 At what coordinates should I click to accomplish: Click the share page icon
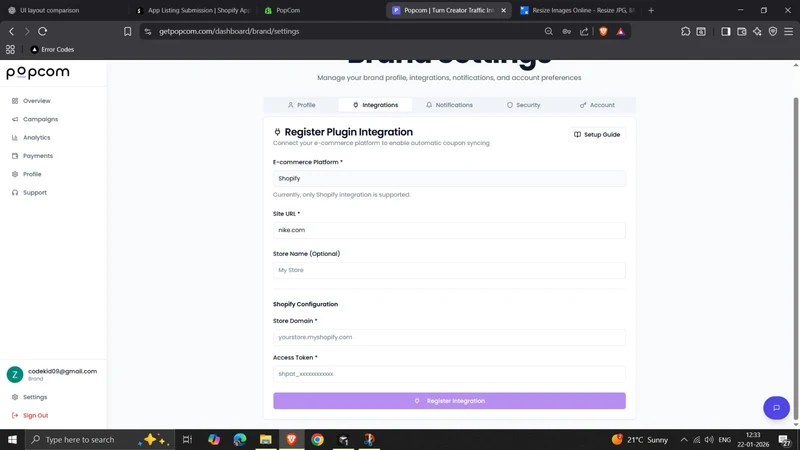(584, 31)
